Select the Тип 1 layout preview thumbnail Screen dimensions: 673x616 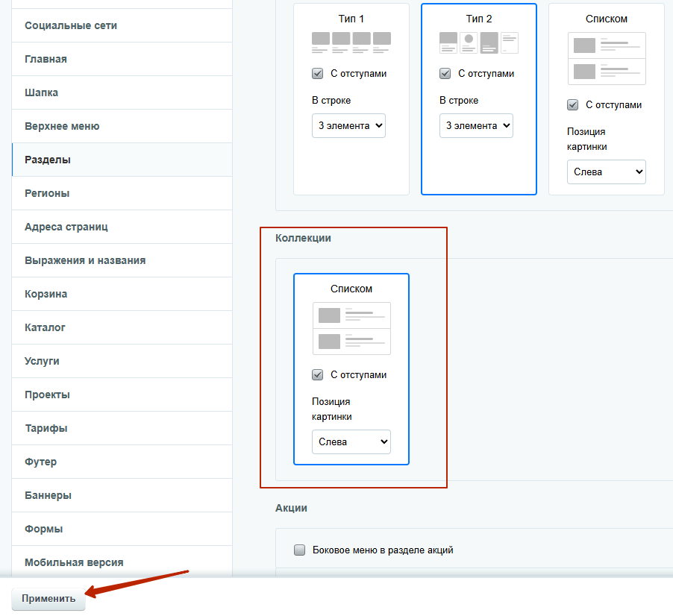(x=351, y=43)
